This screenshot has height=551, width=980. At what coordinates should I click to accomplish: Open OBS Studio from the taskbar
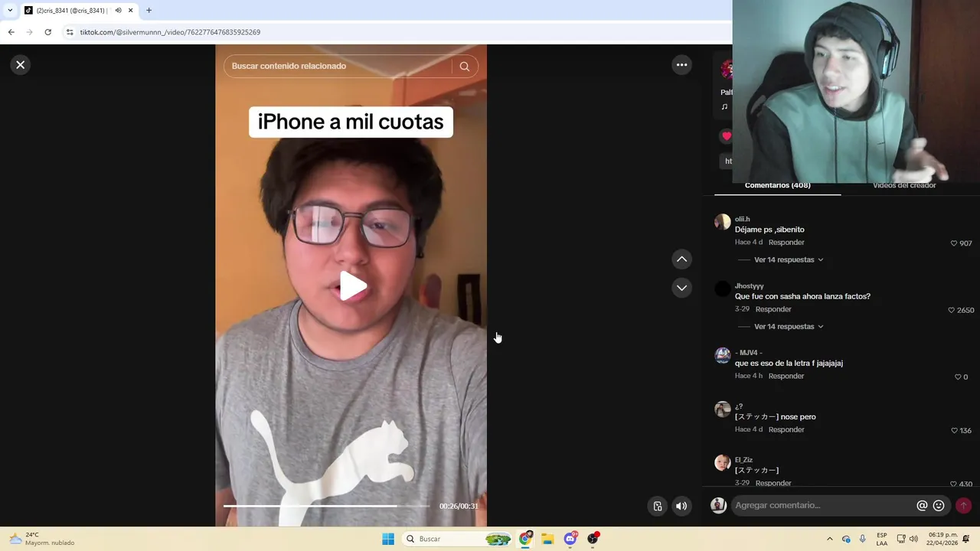(593, 539)
